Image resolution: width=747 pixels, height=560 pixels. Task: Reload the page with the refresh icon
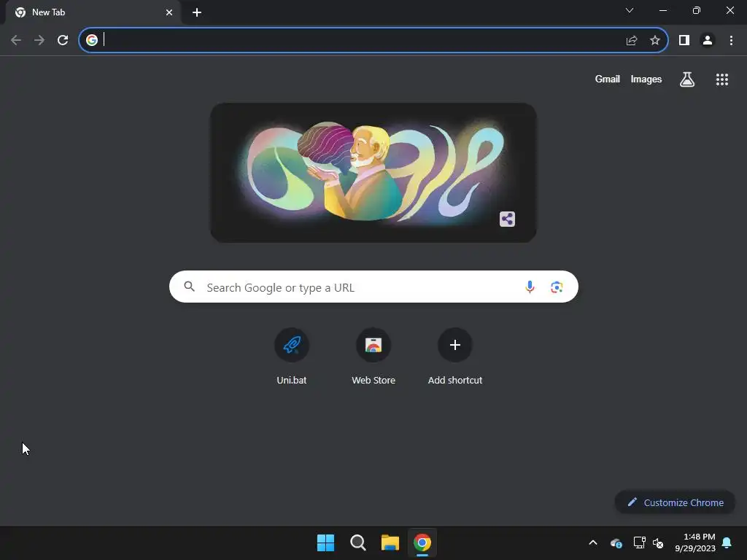click(63, 41)
